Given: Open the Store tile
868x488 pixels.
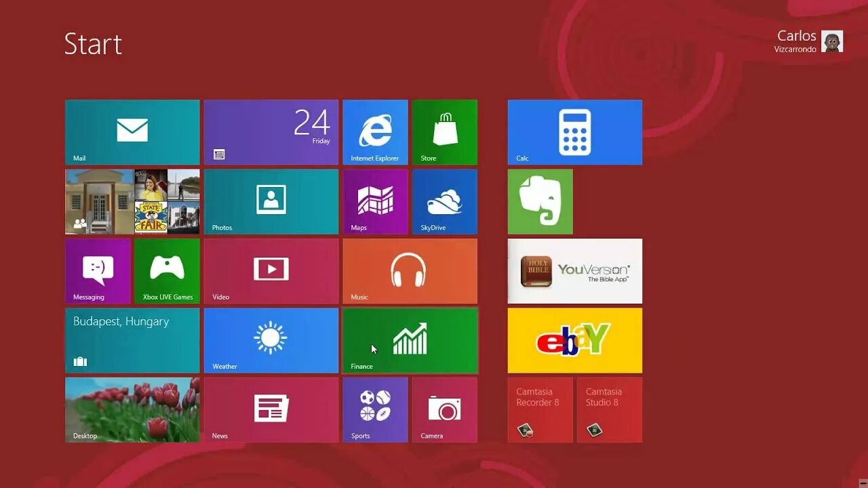Looking at the screenshot, I should coord(445,132).
